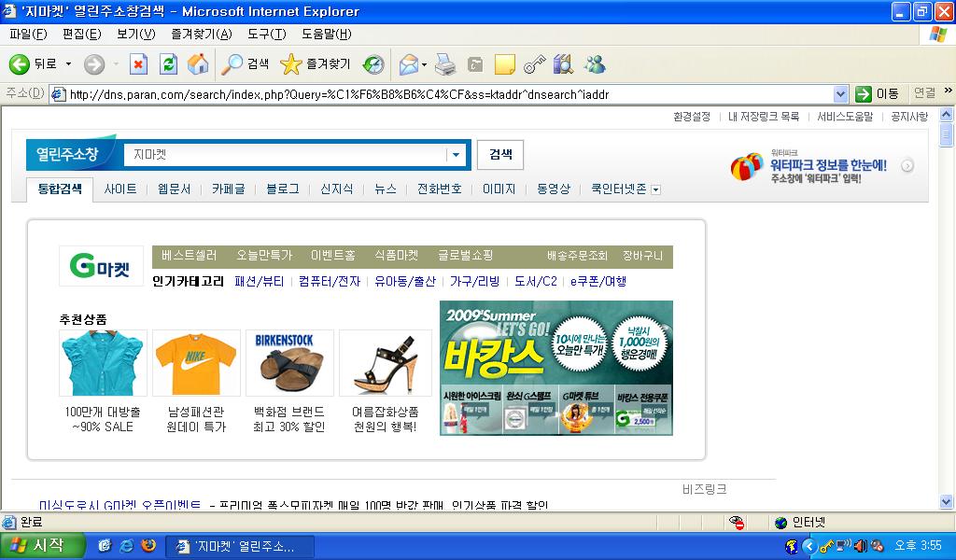The height and width of the screenshot is (560, 956).
Task: Open the back button history dropdown arrow
Action: [x=68, y=64]
